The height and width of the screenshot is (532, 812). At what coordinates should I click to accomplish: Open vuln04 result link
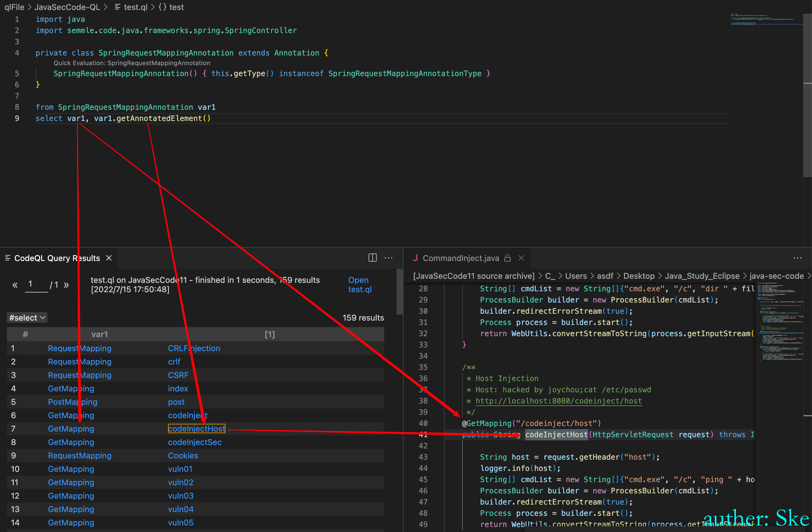point(181,509)
